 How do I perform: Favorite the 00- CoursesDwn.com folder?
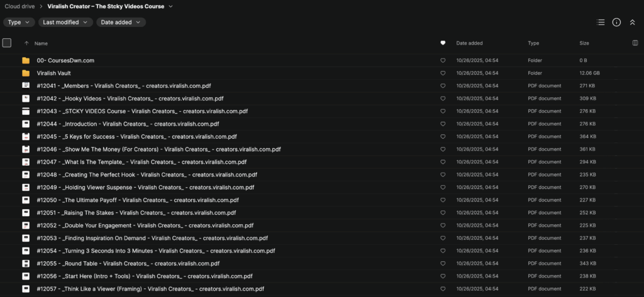(x=443, y=60)
